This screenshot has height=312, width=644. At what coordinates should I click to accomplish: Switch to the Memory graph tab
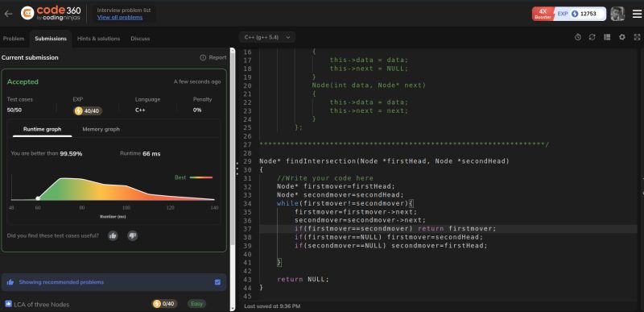(x=101, y=129)
